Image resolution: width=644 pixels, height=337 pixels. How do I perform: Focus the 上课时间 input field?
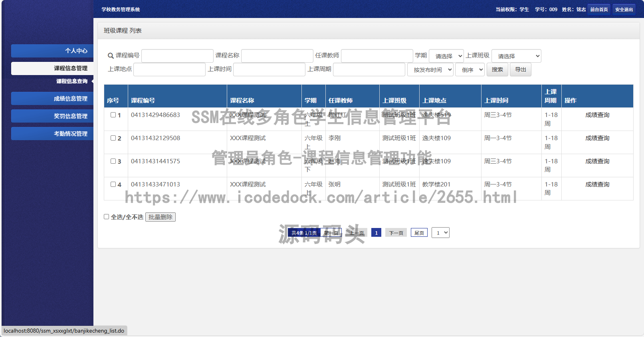click(269, 69)
